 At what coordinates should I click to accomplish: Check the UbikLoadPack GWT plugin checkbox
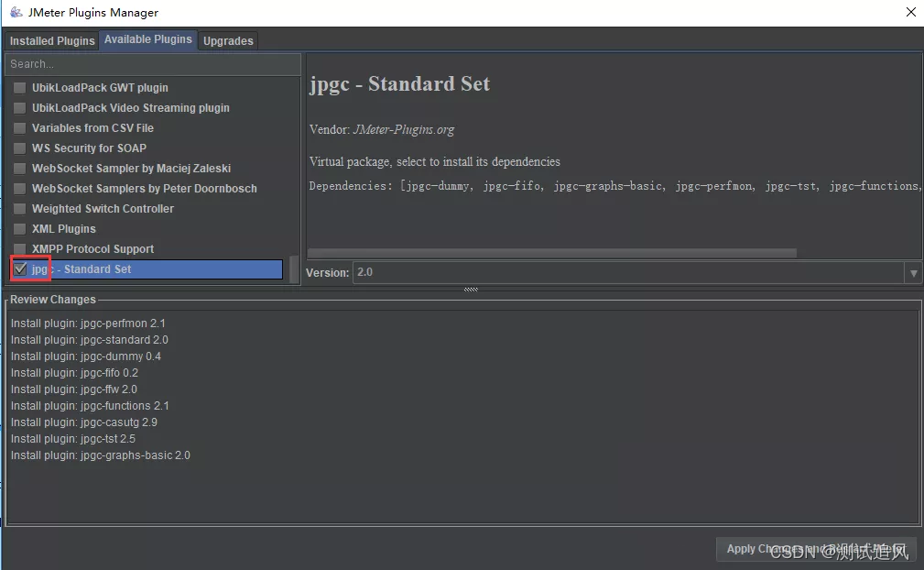tap(19, 88)
